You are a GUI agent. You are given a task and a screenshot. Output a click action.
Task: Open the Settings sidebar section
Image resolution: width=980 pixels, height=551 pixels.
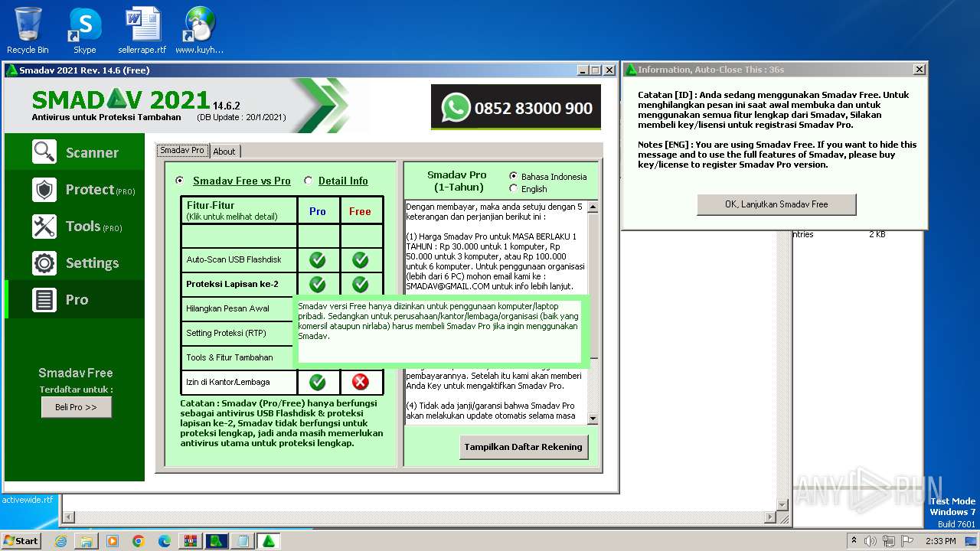[x=74, y=262]
